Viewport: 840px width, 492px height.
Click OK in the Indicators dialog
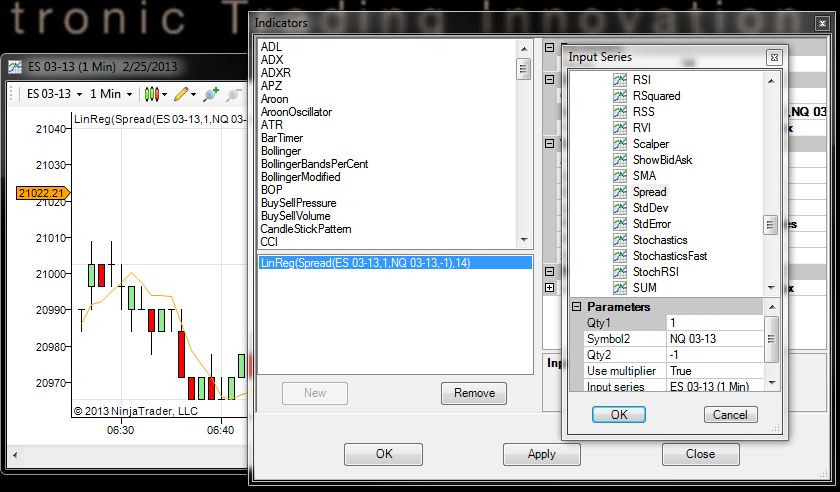click(x=384, y=454)
